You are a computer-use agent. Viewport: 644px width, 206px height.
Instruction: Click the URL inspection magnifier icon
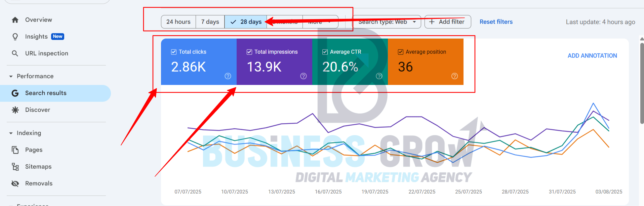(x=15, y=53)
